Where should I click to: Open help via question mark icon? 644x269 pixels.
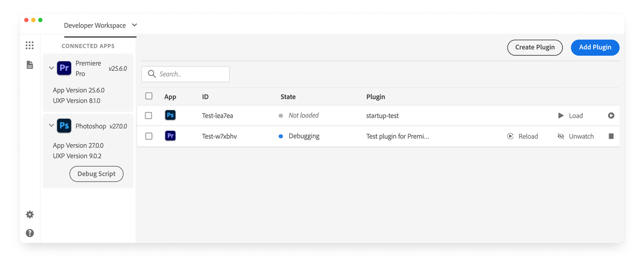30,233
